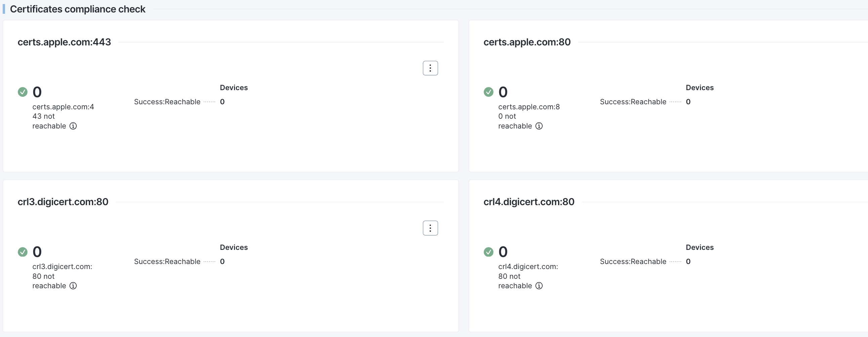Image resolution: width=868 pixels, height=337 pixels.
Task: Open the certs.apple.com:443 card options menu
Action: point(430,68)
